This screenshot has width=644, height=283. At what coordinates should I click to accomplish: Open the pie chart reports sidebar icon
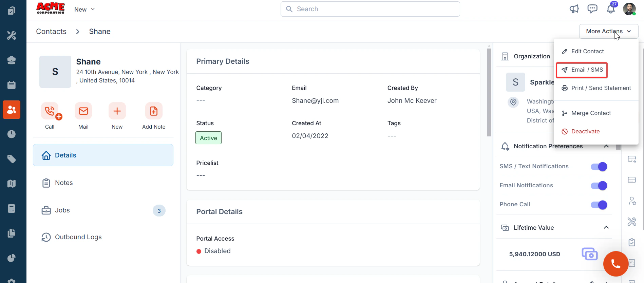12,258
